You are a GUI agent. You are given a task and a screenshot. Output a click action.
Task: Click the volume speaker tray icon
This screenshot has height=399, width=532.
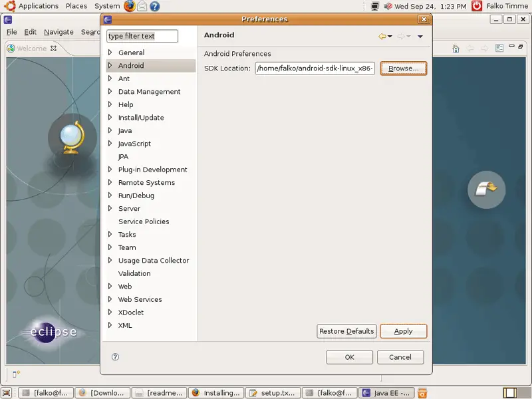coord(388,6)
